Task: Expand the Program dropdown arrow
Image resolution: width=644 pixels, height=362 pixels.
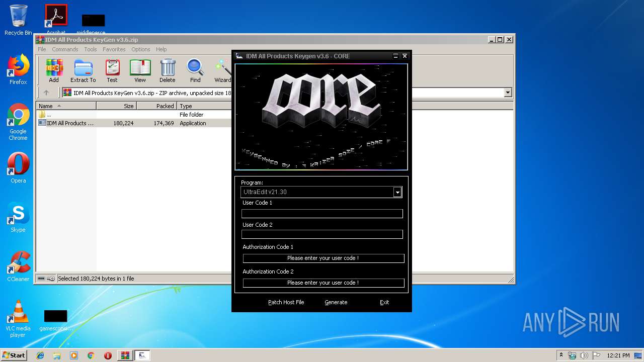Action: [397, 192]
